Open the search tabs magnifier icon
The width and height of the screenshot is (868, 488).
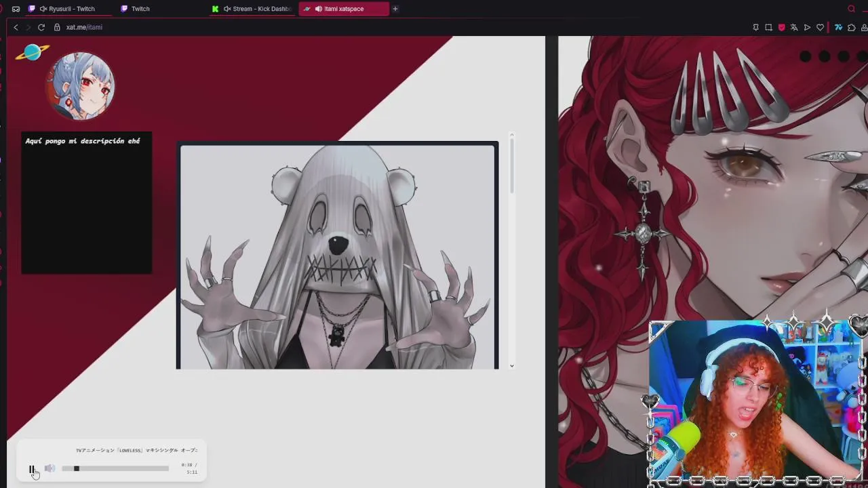coord(852,9)
